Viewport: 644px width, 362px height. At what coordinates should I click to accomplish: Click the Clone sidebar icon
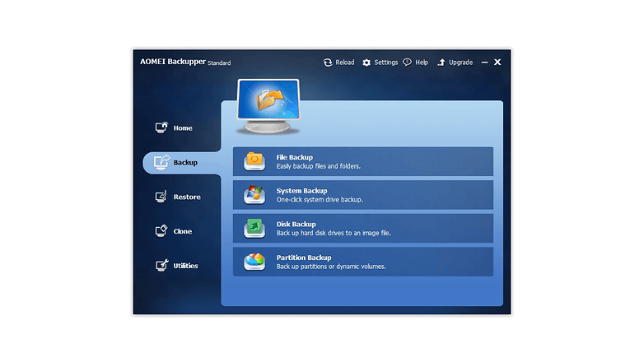click(x=161, y=230)
